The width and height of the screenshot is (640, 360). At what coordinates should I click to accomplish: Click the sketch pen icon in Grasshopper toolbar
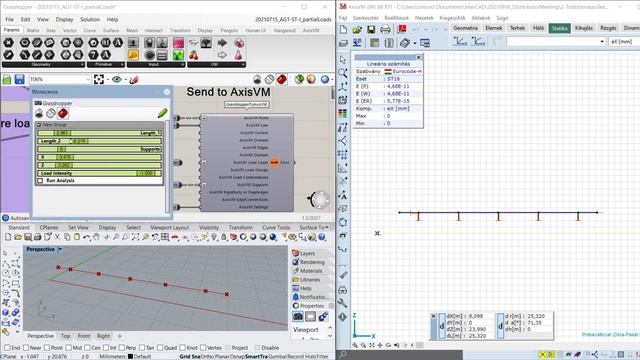pos(133,80)
